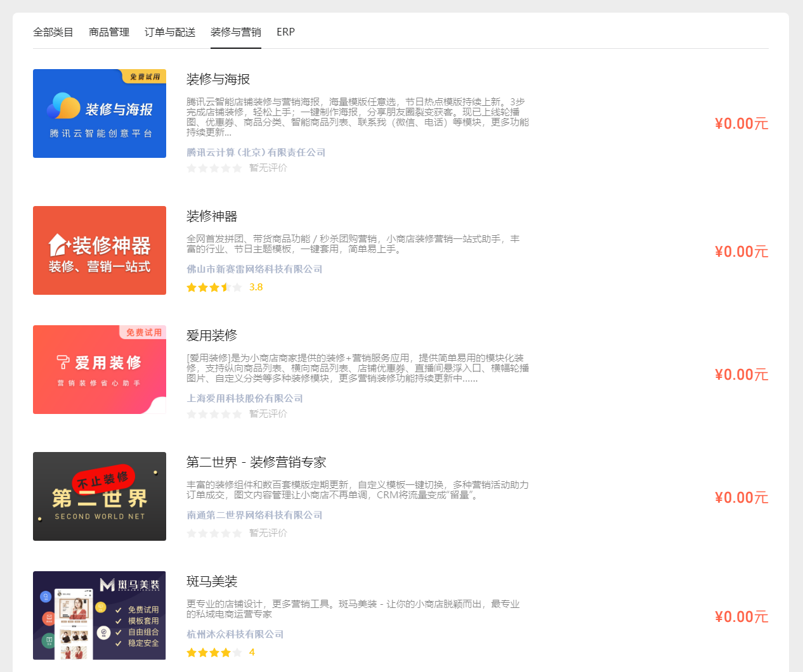Go to the ERP tab
Image resolution: width=803 pixels, height=672 pixels.
285,32
